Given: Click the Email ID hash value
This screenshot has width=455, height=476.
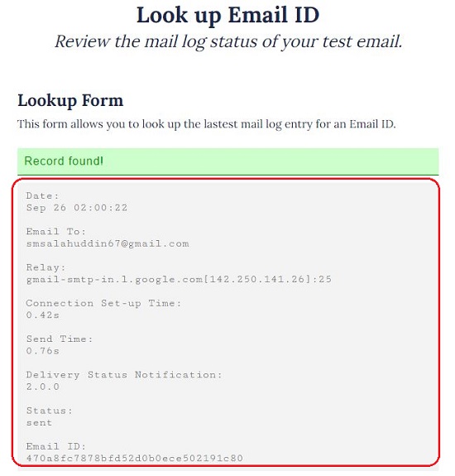Looking at the screenshot, I should click(x=134, y=458).
